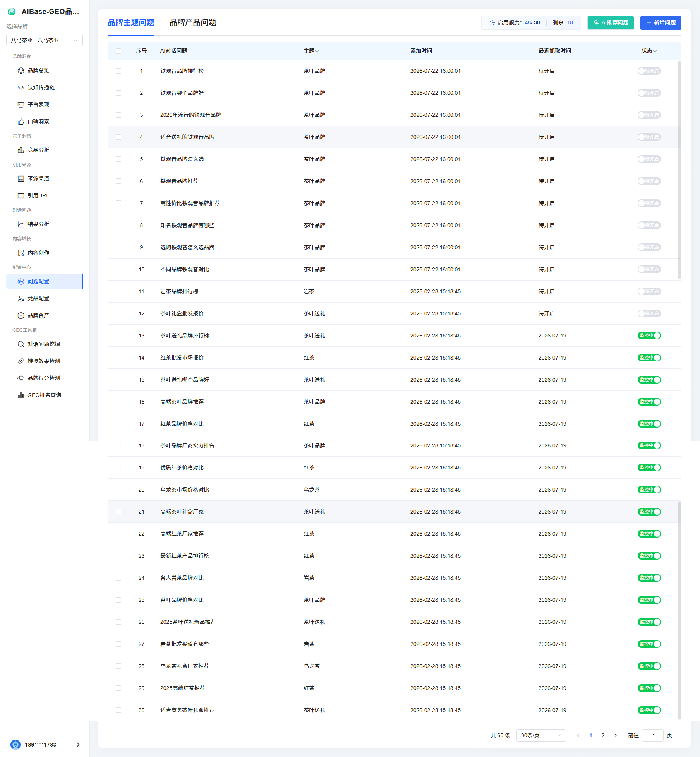Click question text 茶叶品牌厂商实力排名
Image resolution: width=700 pixels, height=757 pixels.
point(187,445)
